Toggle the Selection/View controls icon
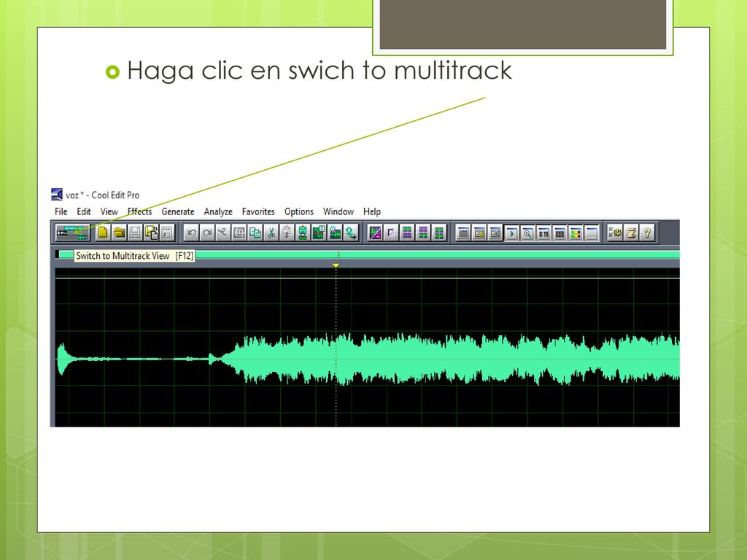The width and height of the screenshot is (747, 560). coord(560,233)
